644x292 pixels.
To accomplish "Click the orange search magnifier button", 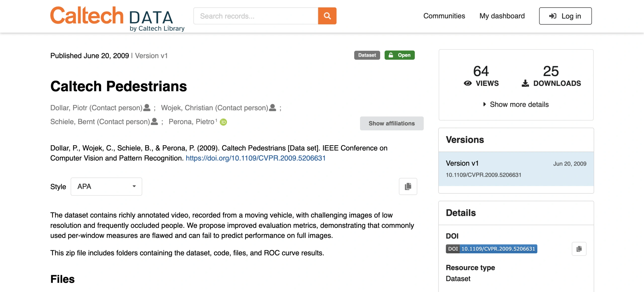I will [327, 16].
